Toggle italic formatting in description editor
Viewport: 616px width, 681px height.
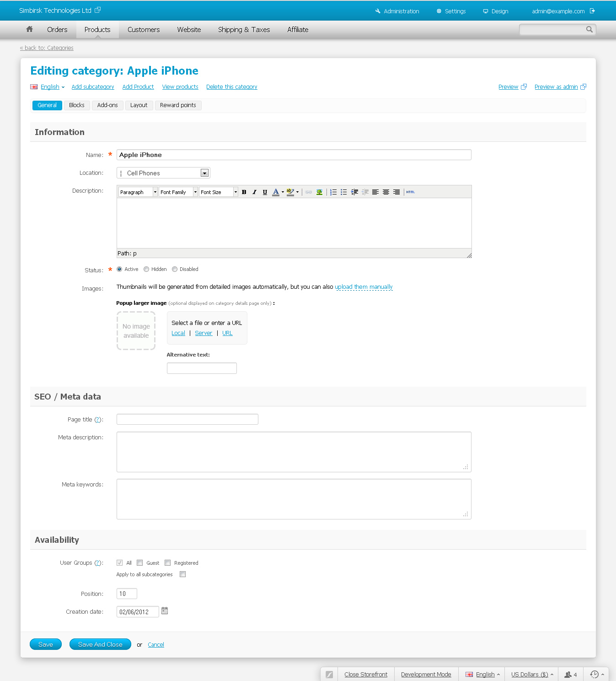click(254, 192)
